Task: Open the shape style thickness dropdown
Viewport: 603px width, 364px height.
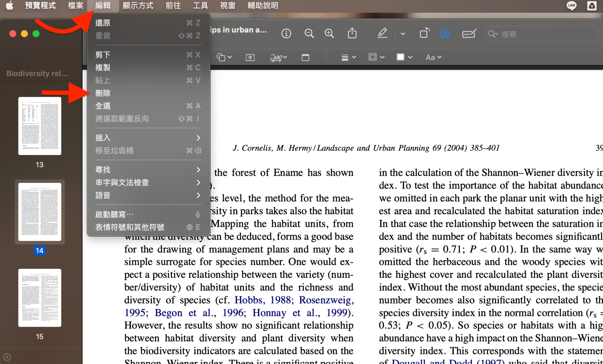Action: 348,57
